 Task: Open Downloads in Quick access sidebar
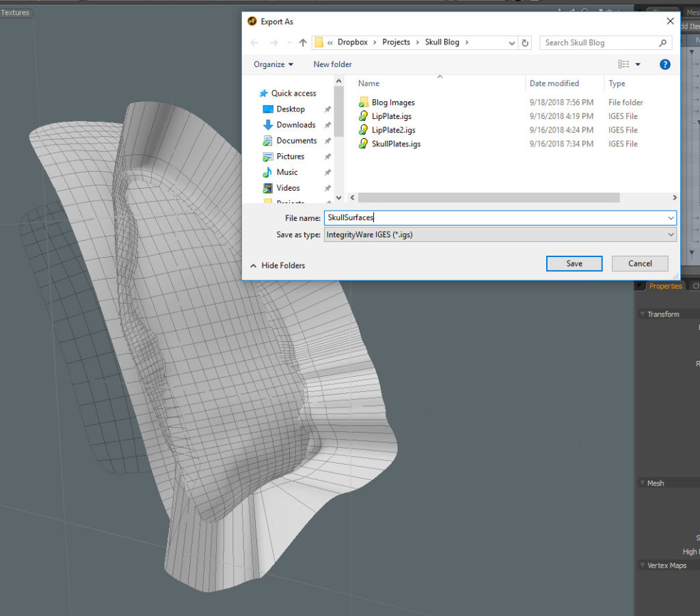click(295, 125)
